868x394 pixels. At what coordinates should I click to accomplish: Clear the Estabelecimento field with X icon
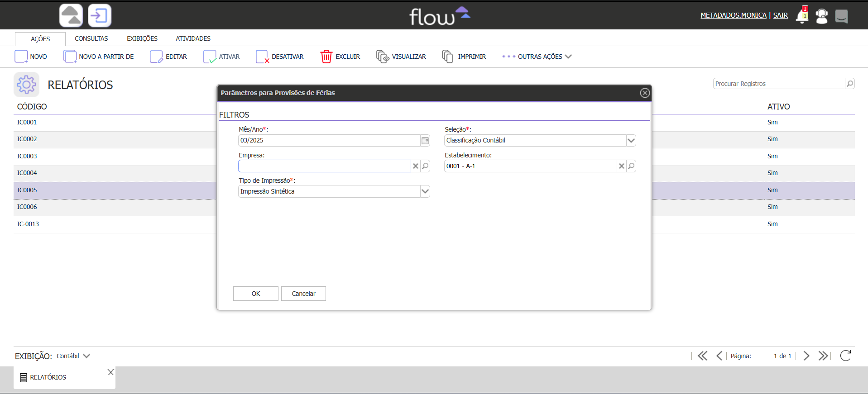tap(622, 166)
